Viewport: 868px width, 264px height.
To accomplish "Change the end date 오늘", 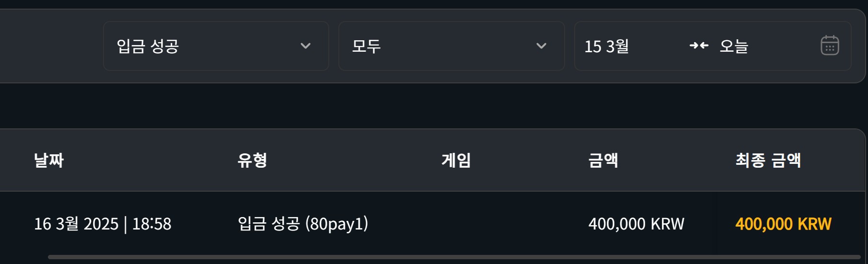I will tap(734, 46).
